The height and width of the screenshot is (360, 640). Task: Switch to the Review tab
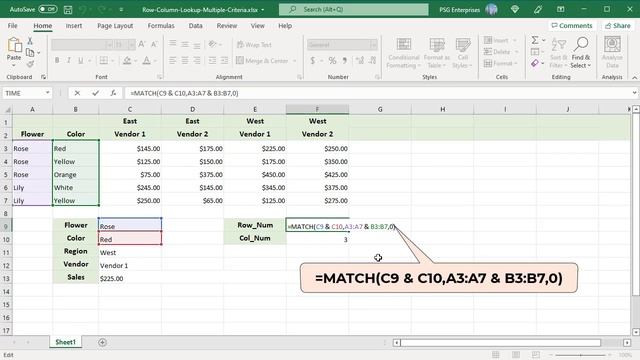(227, 26)
